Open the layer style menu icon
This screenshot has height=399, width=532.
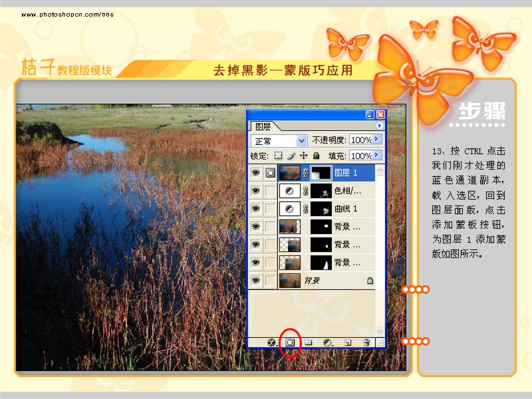(271, 342)
